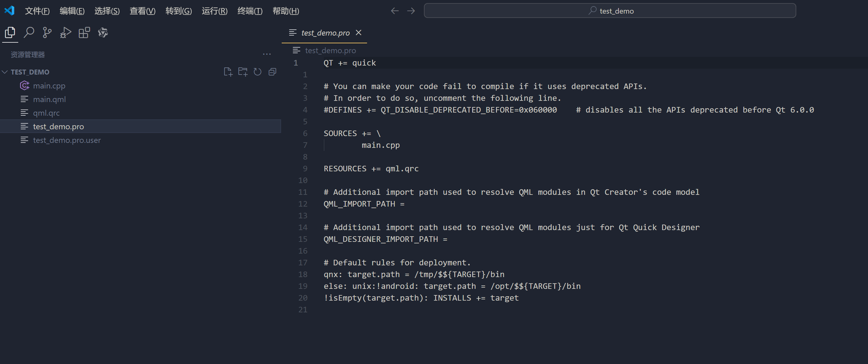Viewport: 868px width, 364px height.
Task: Refresh the explorer file tree
Action: click(x=258, y=71)
